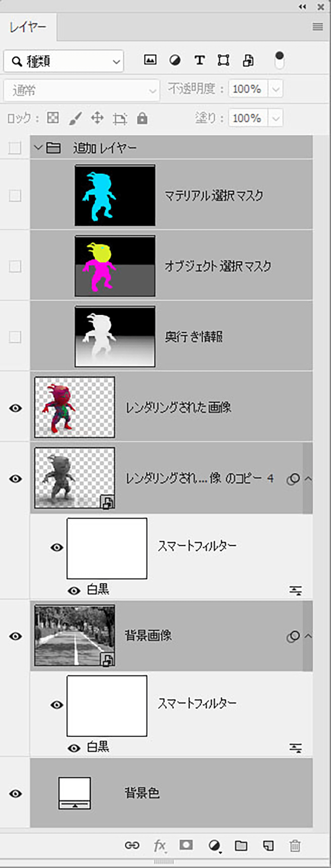Click the 塗り fill value field

(248, 118)
